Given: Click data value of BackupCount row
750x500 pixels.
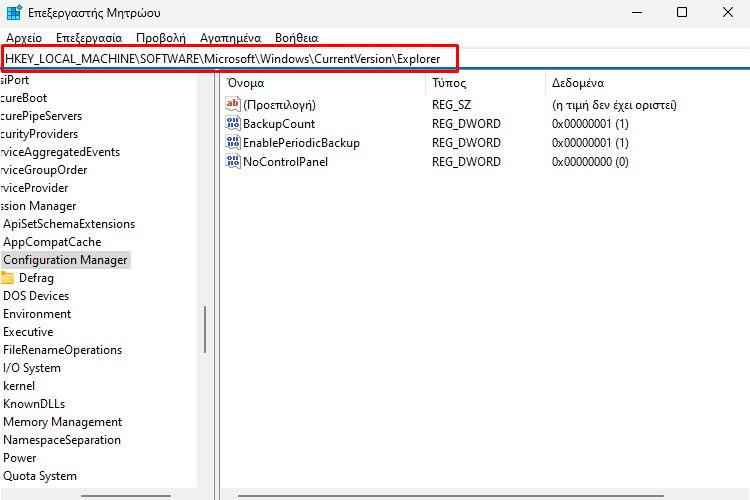Looking at the screenshot, I should 590,124.
